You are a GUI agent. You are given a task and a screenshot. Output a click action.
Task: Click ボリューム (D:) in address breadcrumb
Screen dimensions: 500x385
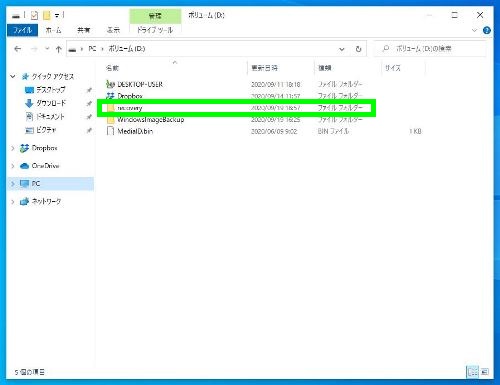127,49
